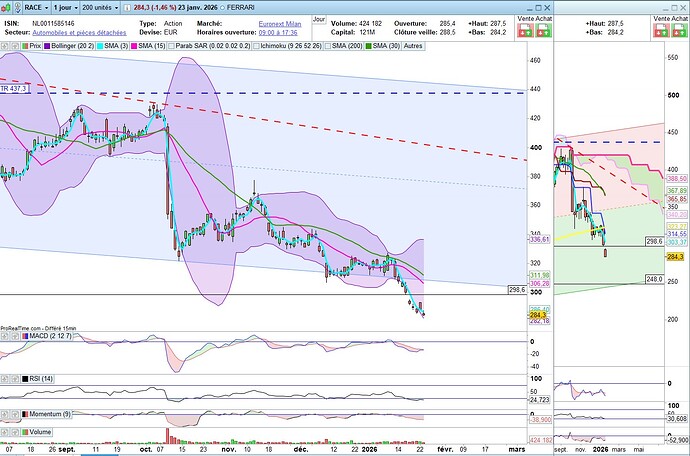Image resolution: width=690 pixels, height=456 pixels.
Task: Minimize the main RACE chart window
Action: (529, 8)
